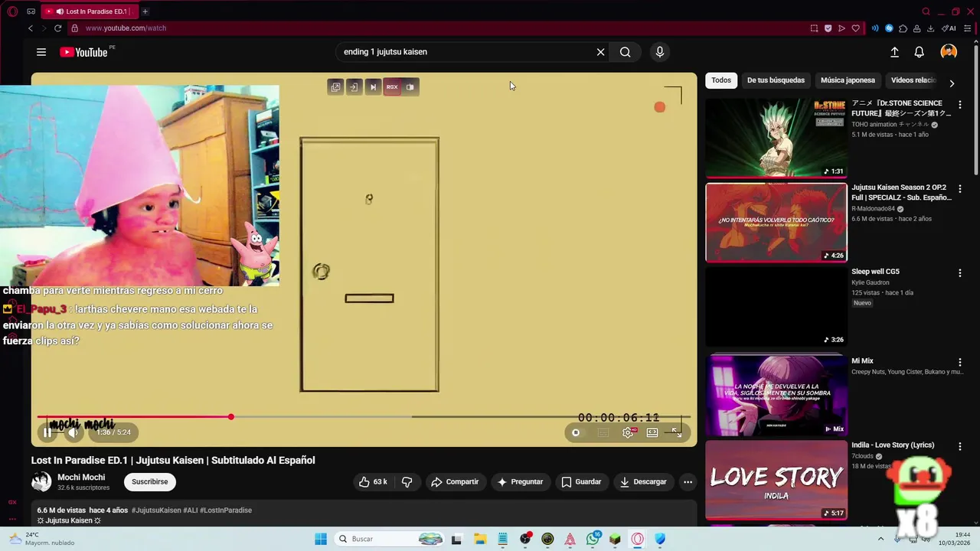Toggle video pop-out button atop player

335,87
